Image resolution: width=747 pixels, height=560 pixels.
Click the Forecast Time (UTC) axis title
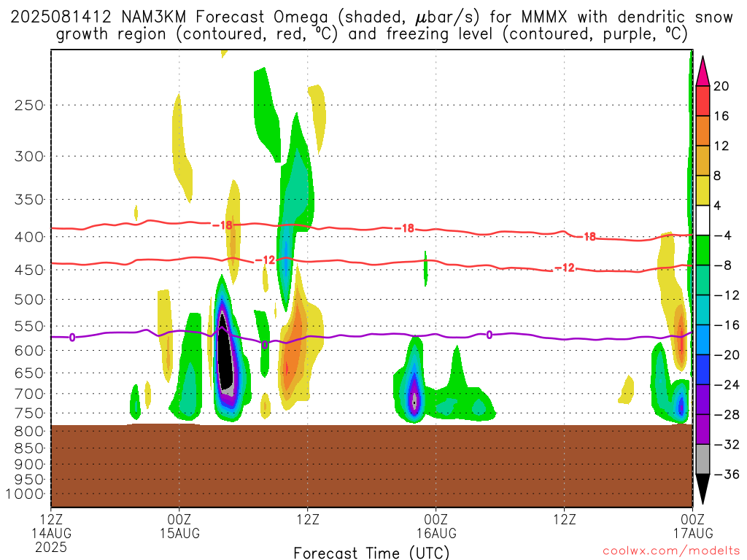point(371,553)
